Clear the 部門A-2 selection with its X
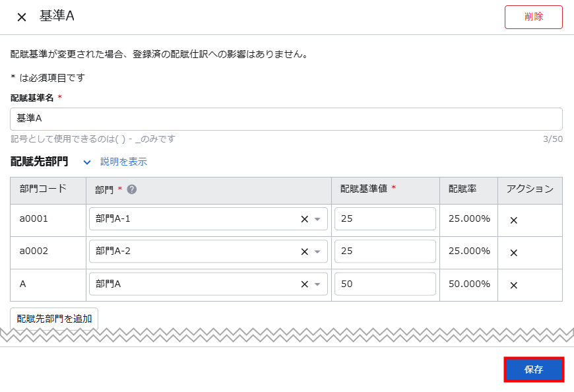Screen dimensions: 574x392 point(304,251)
